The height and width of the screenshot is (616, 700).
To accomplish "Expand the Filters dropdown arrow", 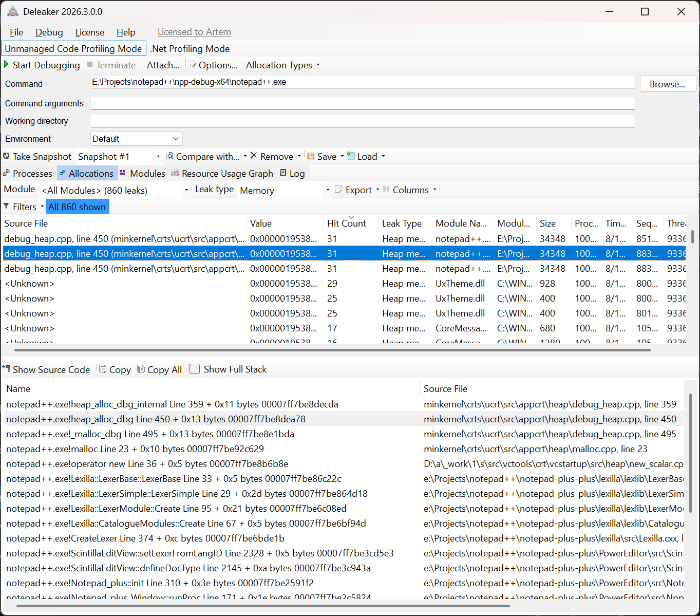I will tap(42, 207).
